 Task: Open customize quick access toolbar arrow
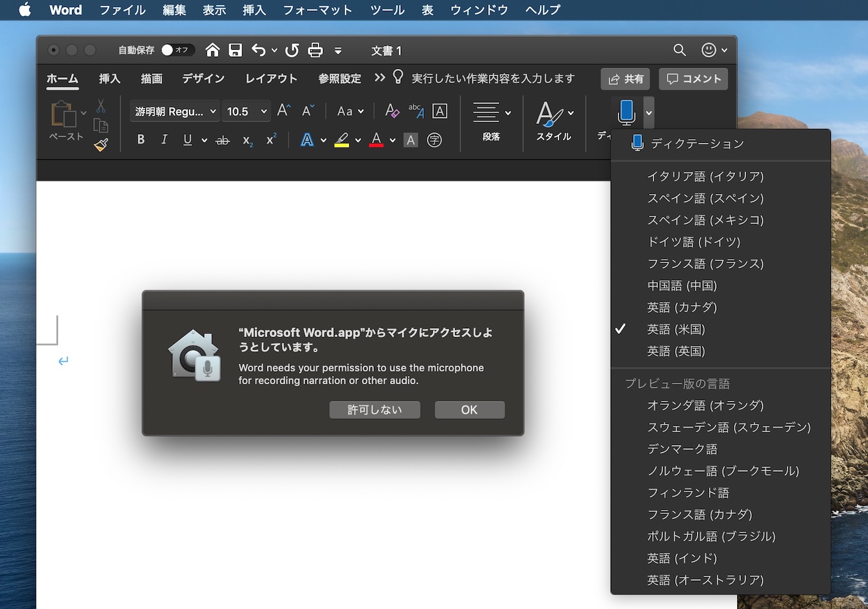click(x=338, y=50)
